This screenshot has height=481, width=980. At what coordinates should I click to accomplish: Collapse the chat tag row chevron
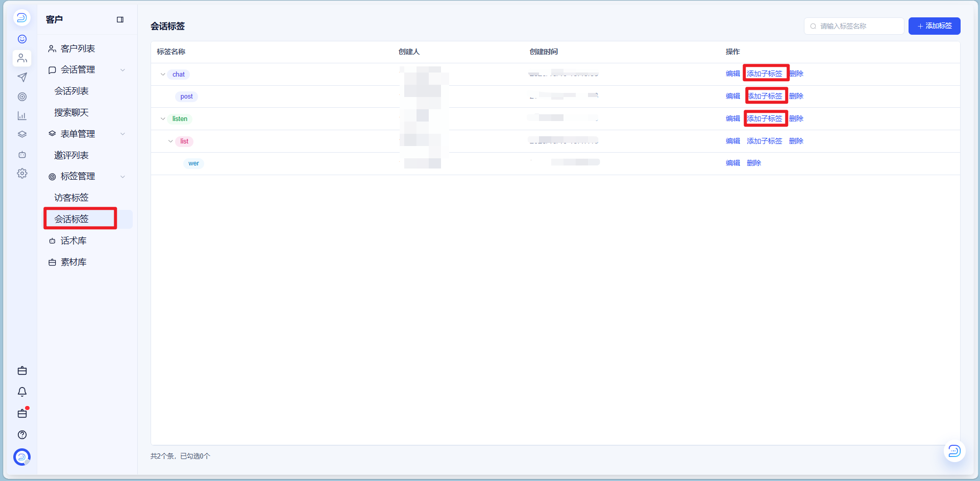(163, 75)
